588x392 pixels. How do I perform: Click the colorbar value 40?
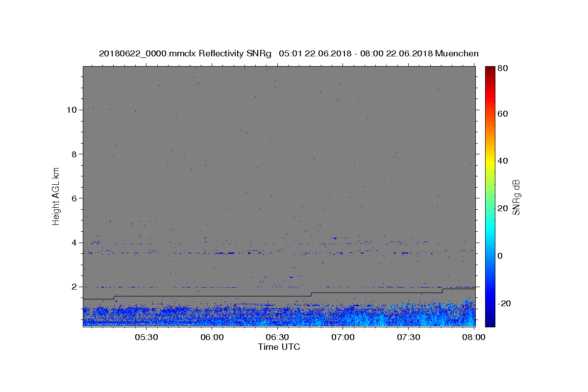[x=503, y=161]
